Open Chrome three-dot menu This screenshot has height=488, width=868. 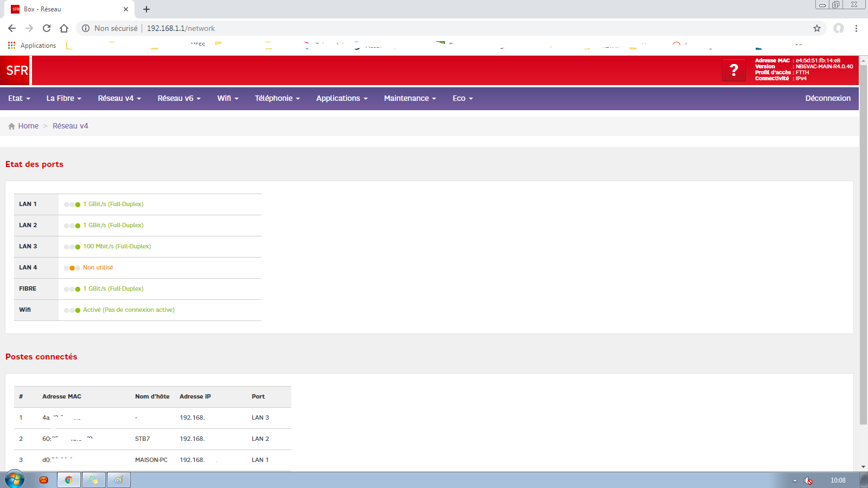[x=856, y=28]
